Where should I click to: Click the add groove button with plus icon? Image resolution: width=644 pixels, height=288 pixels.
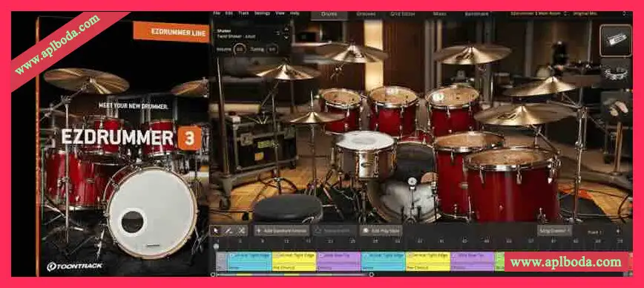281,231
